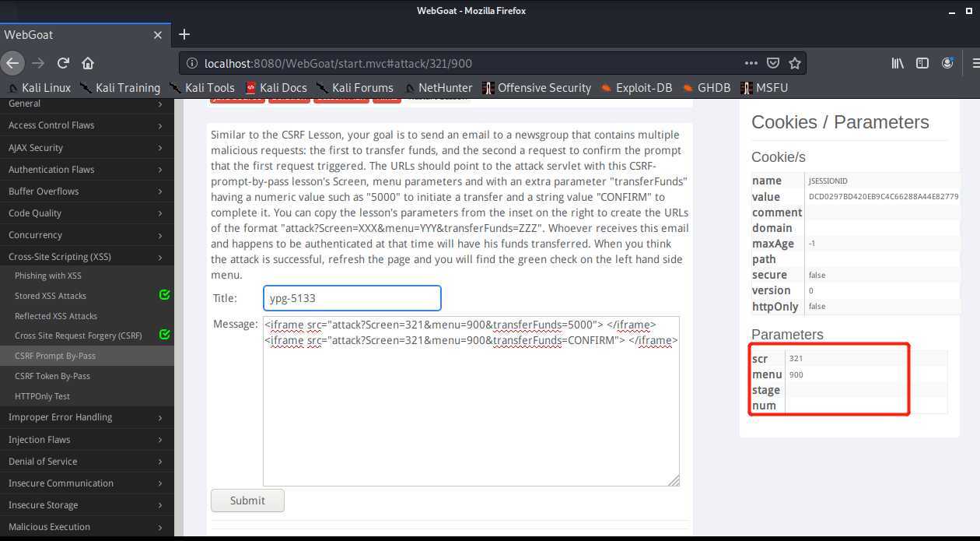The width and height of the screenshot is (980, 541).
Task: Open Phishing with XSS lesson
Action: [47, 276]
